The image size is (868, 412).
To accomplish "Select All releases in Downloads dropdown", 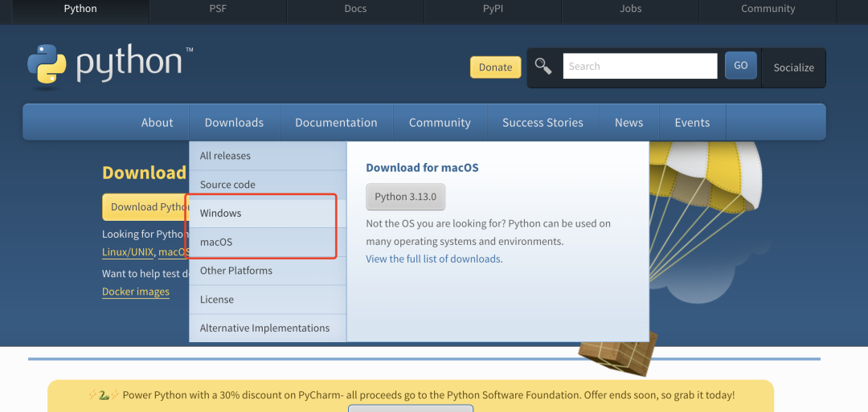I will tap(268, 156).
